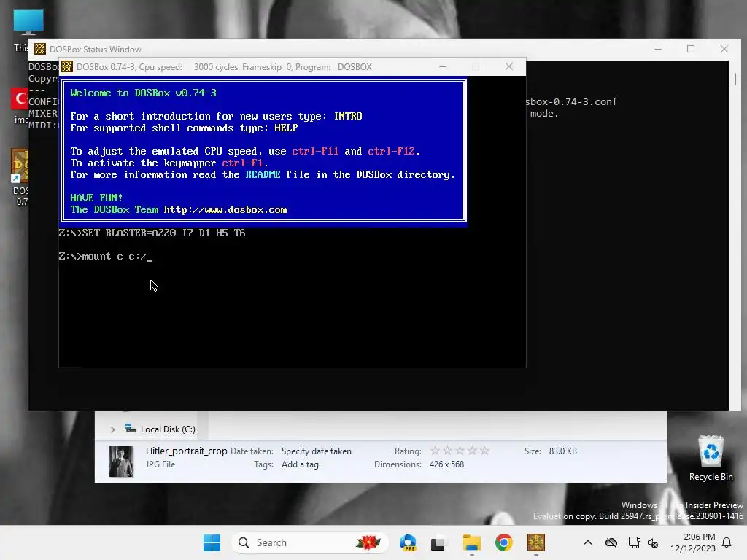
Task: Close the DOSBox 0.74-3 emulator window
Action: click(x=509, y=66)
